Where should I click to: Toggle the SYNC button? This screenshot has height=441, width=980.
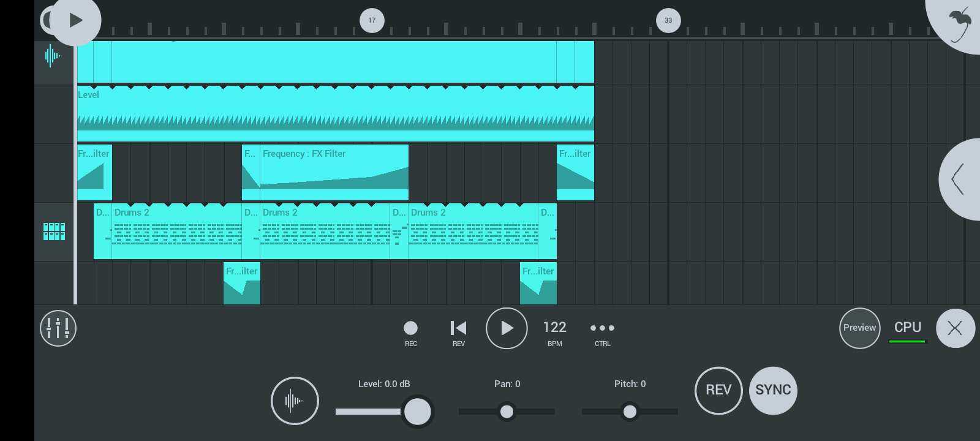point(773,390)
